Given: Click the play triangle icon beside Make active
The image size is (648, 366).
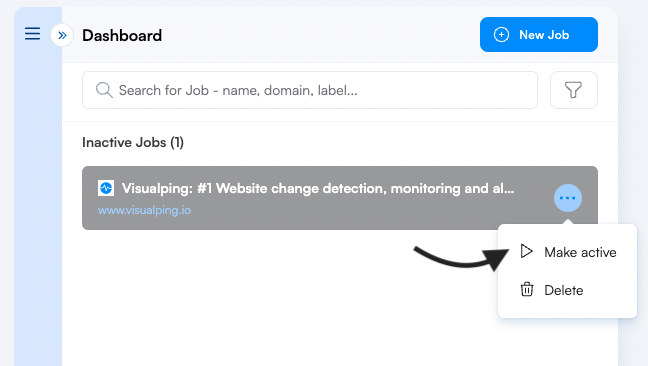Looking at the screenshot, I should point(526,251).
